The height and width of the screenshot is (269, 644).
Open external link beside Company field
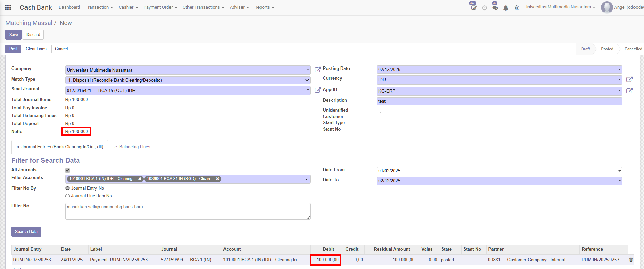click(318, 70)
